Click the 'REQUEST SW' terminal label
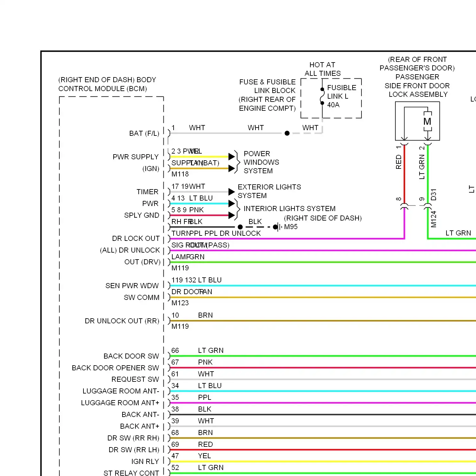 click(135, 379)
